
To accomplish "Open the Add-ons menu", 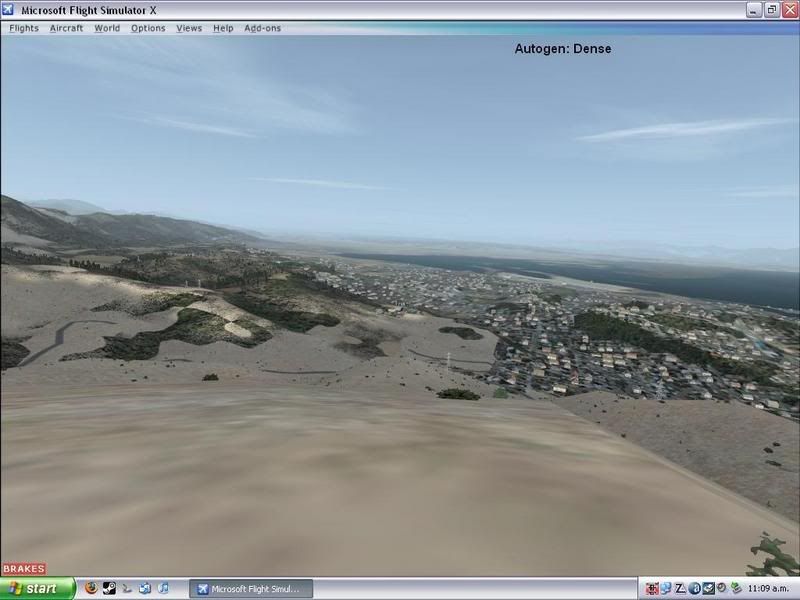I will [x=263, y=28].
